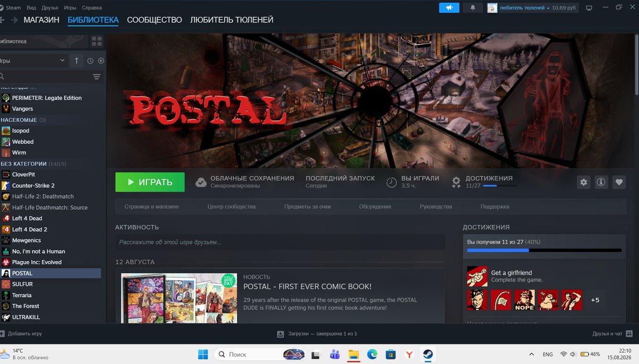
Task: Open the Обсуждения link
Action: 375,206
